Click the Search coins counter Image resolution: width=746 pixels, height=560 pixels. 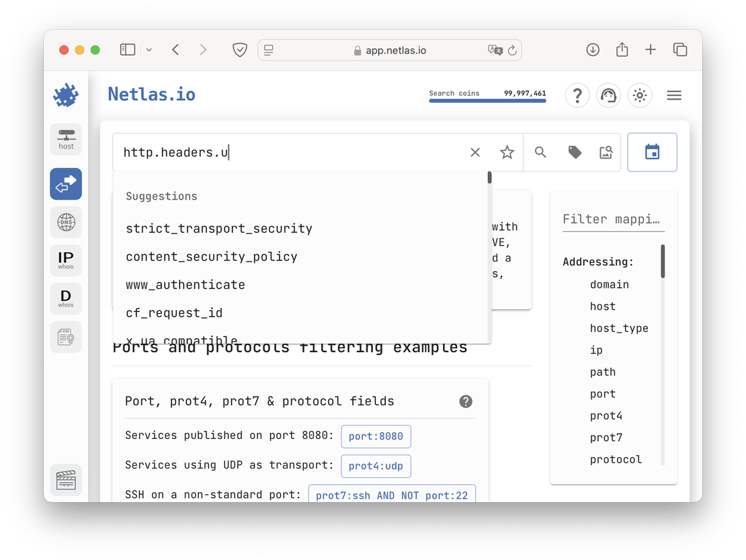click(x=487, y=93)
